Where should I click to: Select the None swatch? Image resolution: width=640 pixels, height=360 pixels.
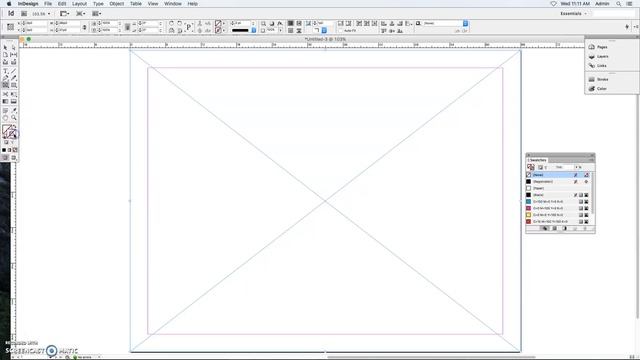pos(558,175)
